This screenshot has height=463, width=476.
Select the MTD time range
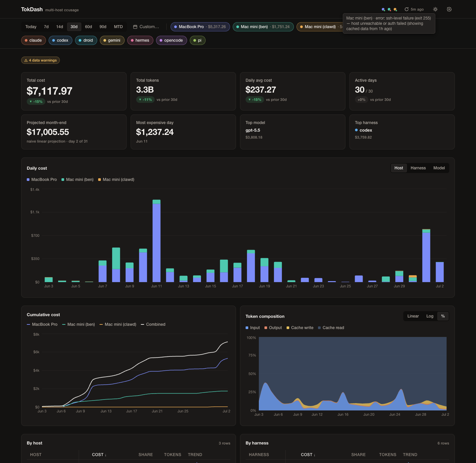[x=118, y=27]
